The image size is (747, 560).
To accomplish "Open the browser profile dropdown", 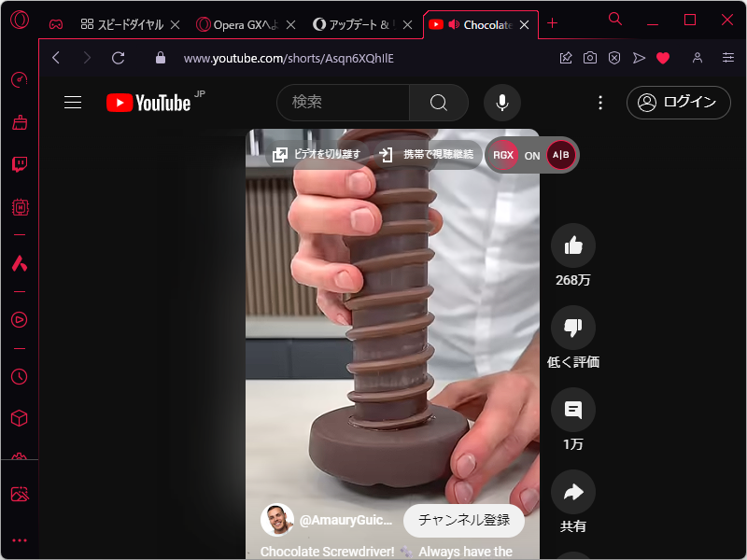I will tap(697, 57).
